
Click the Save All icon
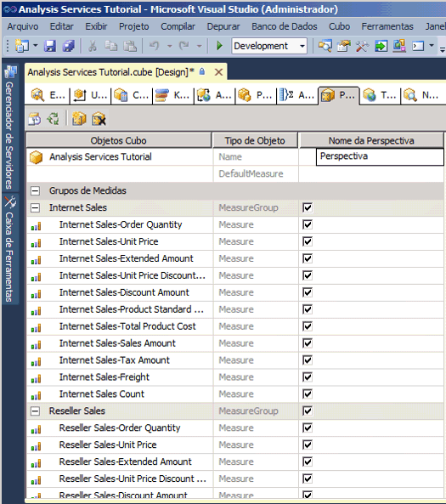[x=69, y=46]
